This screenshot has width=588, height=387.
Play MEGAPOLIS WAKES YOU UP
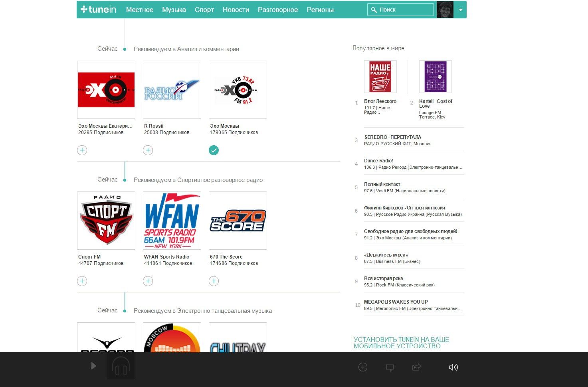[x=396, y=302]
